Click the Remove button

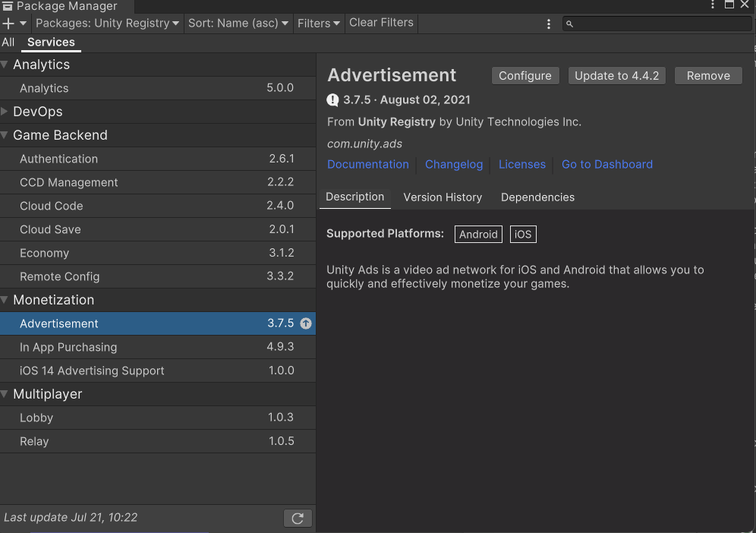click(x=708, y=76)
